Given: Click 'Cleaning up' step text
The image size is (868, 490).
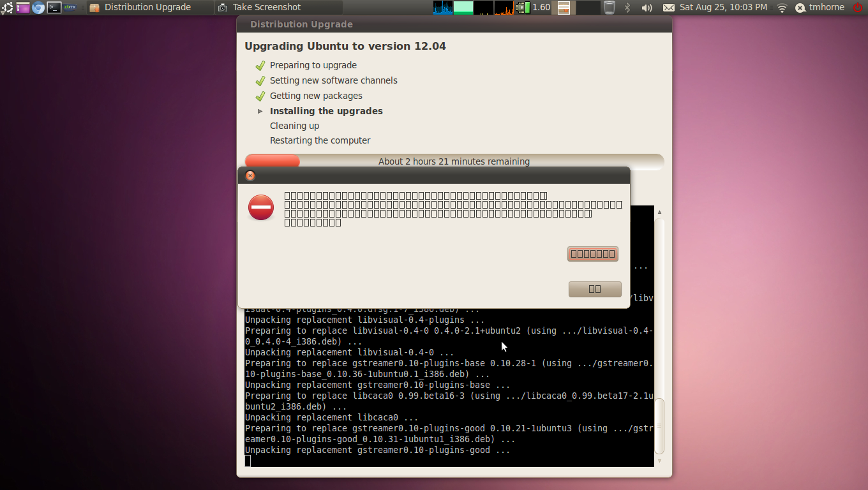Looking at the screenshot, I should pyautogui.click(x=294, y=126).
